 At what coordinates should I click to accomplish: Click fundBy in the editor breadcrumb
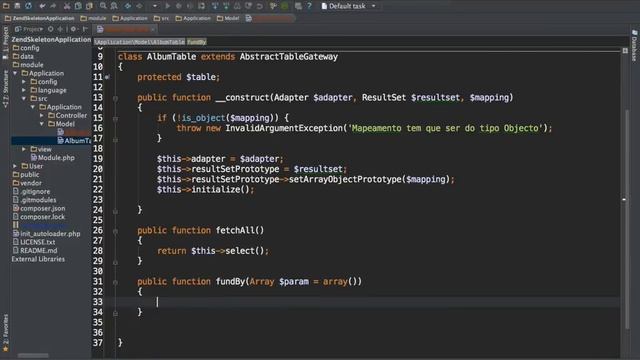click(x=197, y=42)
